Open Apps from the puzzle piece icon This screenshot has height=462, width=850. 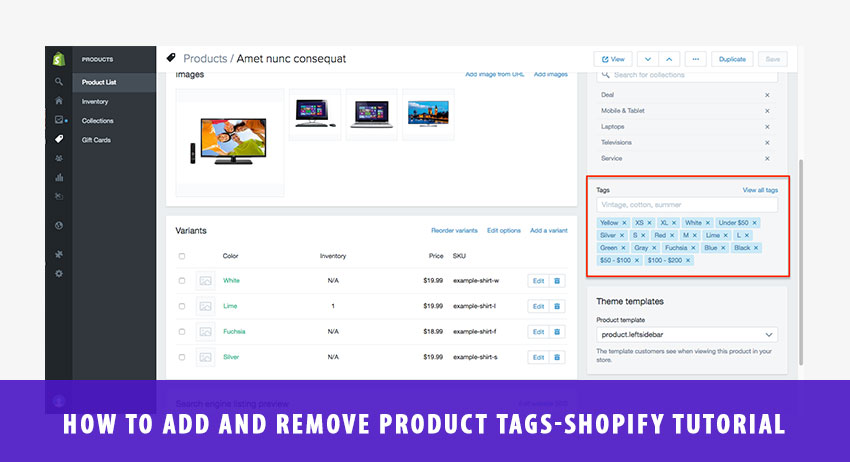coord(59,254)
